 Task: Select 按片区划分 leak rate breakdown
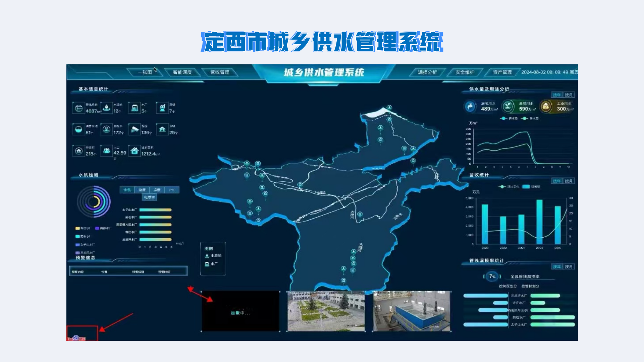(x=508, y=286)
